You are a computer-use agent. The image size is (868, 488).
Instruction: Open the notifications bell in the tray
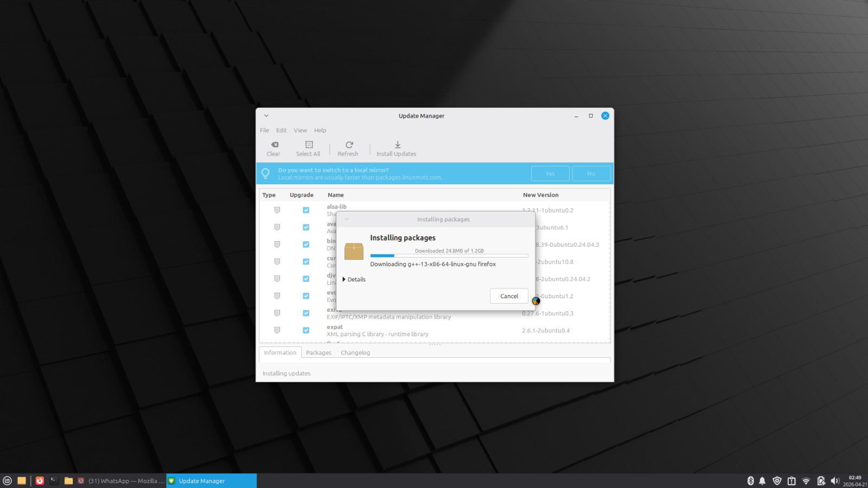(762, 480)
